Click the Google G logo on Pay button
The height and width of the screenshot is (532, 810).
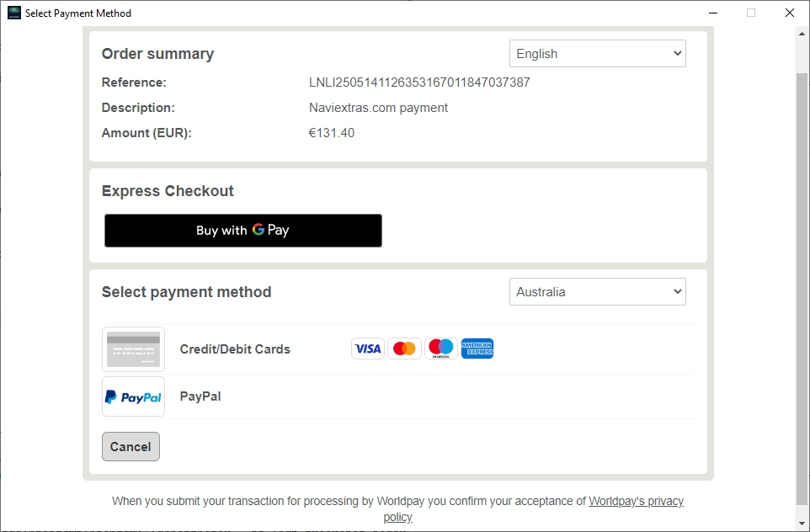click(x=258, y=229)
